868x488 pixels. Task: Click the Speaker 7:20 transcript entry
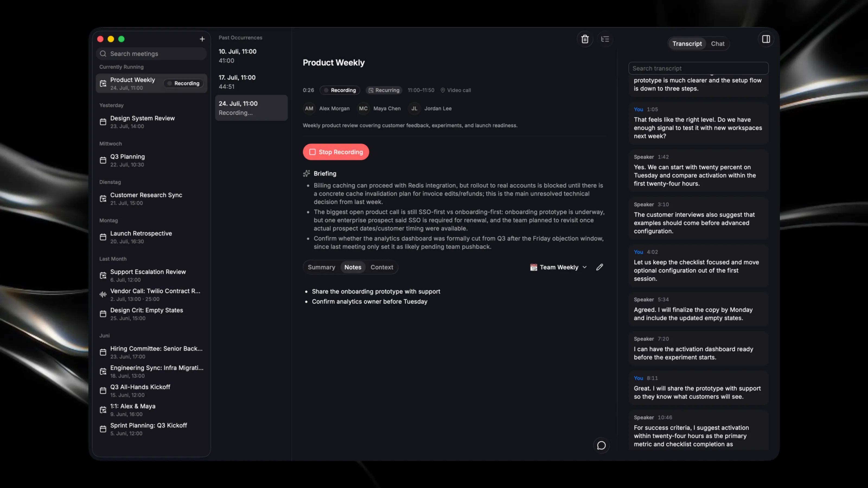pos(698,348)
